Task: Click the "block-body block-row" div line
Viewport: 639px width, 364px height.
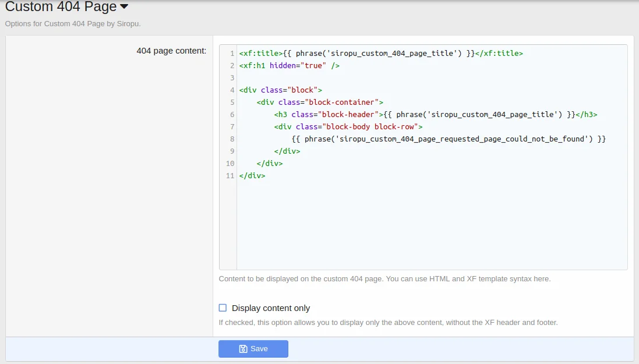Action: pyautogui.click(x=348, y=127)
